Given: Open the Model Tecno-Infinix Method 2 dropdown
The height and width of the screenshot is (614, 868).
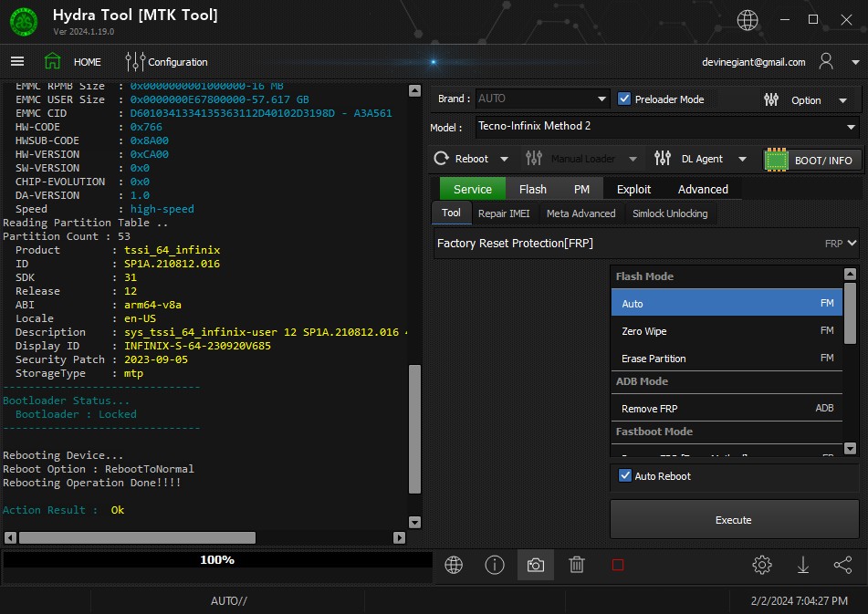Looking at the screenshot, I should click(666, 126).
